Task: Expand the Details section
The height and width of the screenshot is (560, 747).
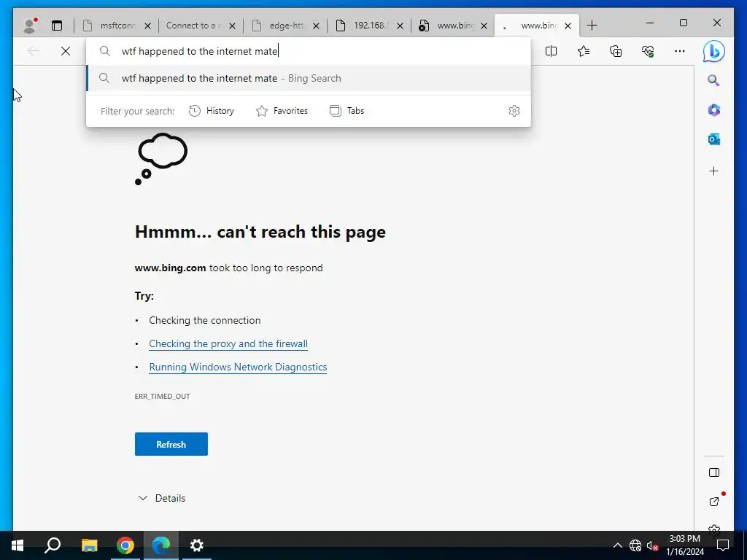Action: 161,498
